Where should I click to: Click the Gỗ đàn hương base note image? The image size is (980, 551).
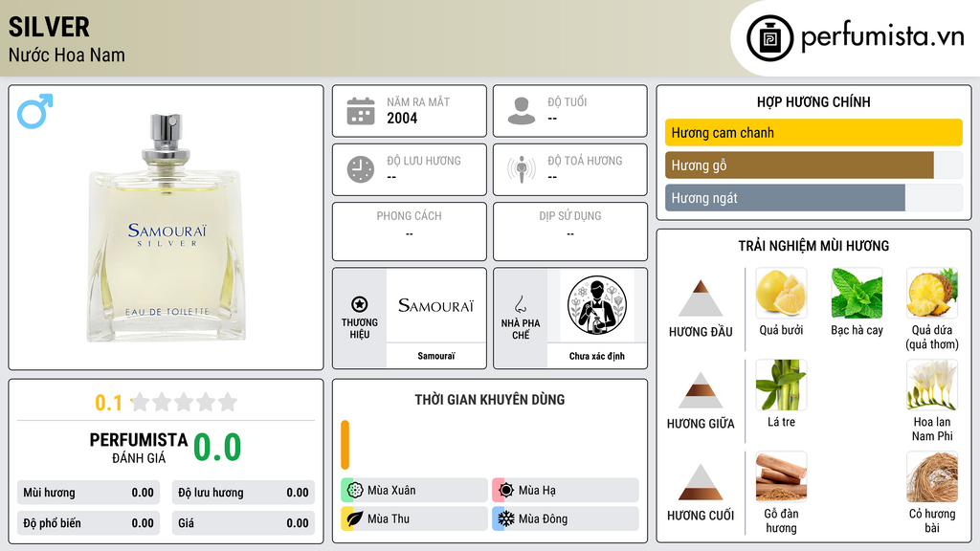[781, 476]
